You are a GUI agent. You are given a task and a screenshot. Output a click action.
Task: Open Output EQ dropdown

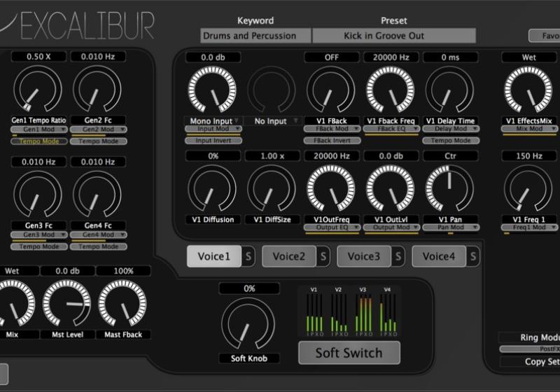pyautogui.click(x=332, y=227)
